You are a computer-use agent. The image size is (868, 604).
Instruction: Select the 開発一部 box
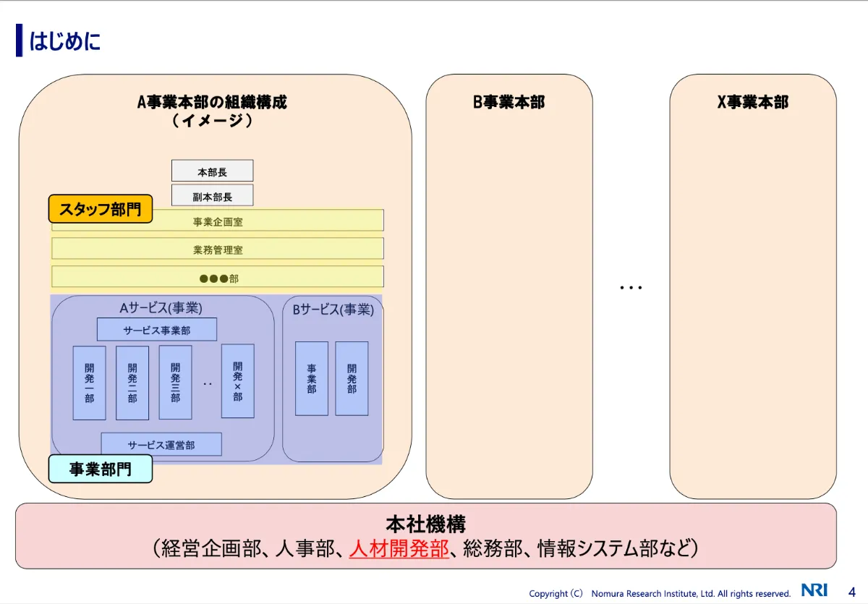point(88,381)
